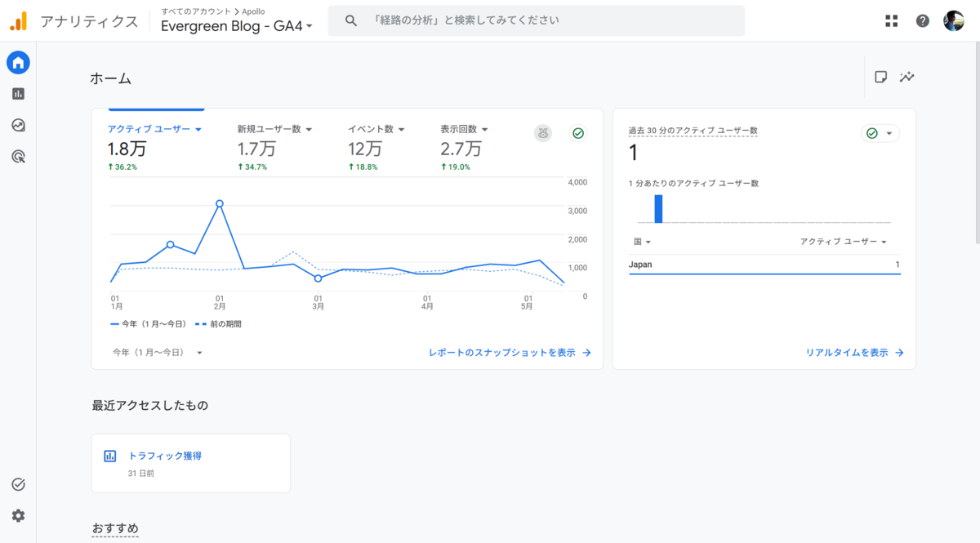
Task: Click the 過去 30 分のアクティブ ユーザー数 label
Action: pyautogui.click(x=693, y=131)
